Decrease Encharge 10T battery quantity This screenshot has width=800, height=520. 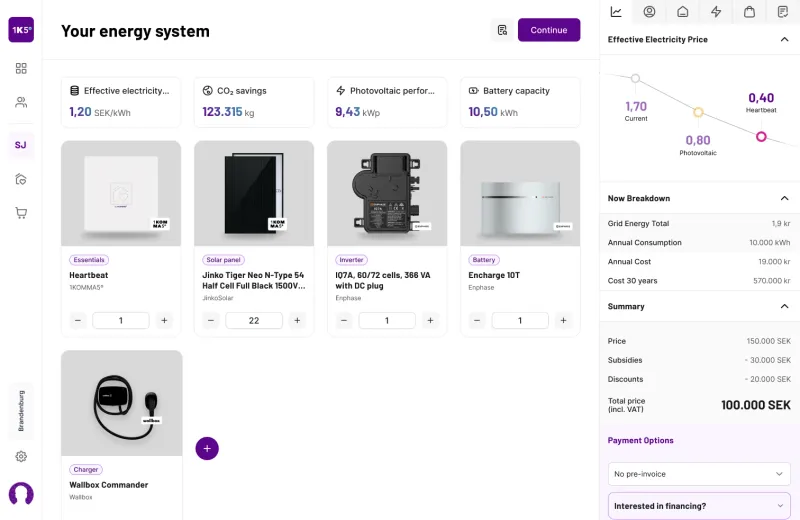(477, 320)
